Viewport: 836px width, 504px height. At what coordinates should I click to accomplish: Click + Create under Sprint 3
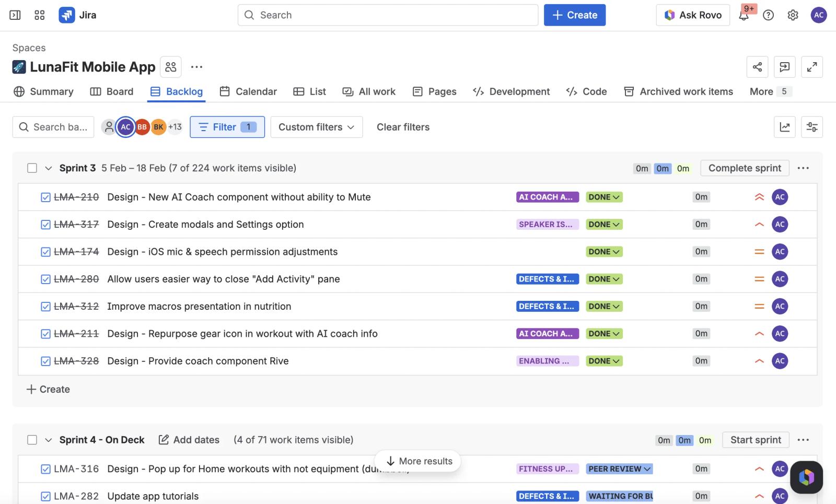48,389
